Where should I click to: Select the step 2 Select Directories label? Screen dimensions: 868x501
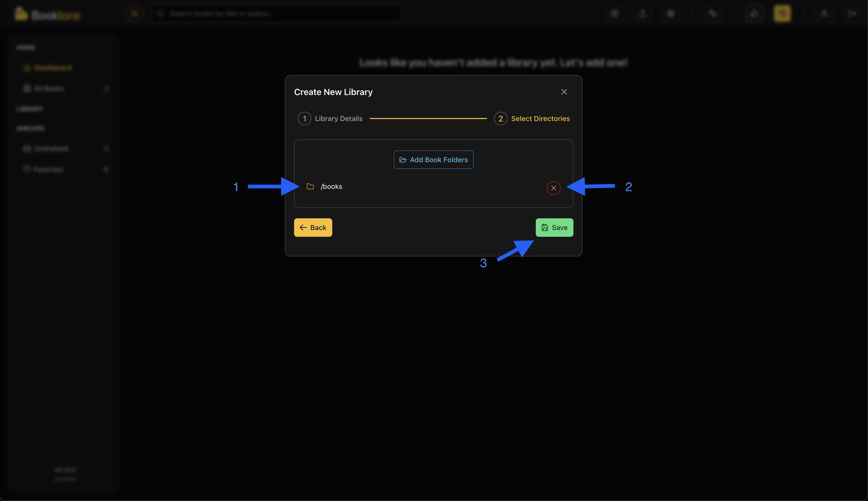coord(540,119)
